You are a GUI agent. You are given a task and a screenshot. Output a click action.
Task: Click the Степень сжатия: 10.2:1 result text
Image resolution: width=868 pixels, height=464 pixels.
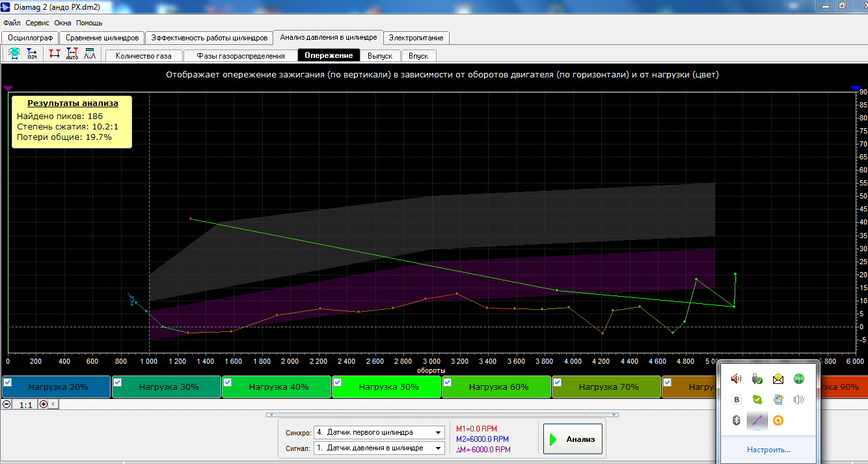[x=68, y=127]
